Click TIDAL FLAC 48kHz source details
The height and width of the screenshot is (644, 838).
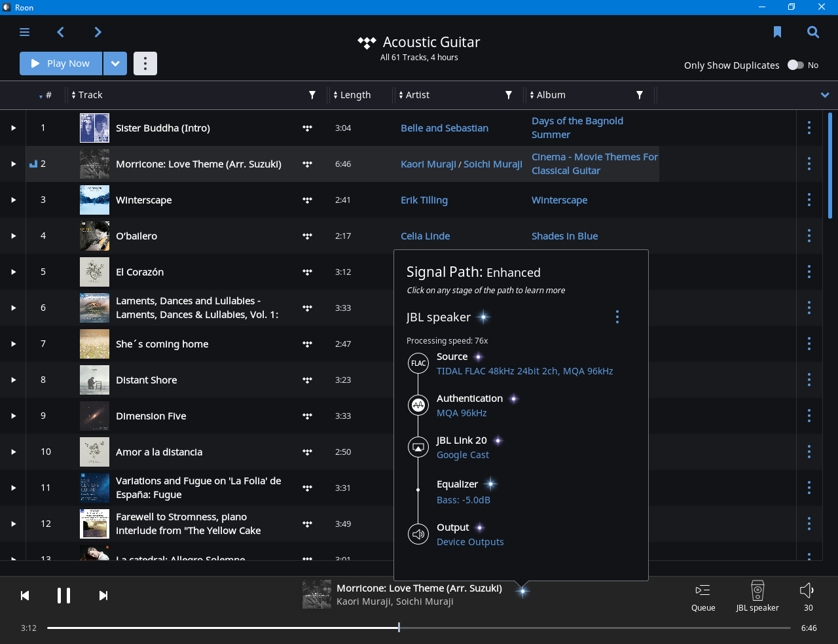point(524,371)
